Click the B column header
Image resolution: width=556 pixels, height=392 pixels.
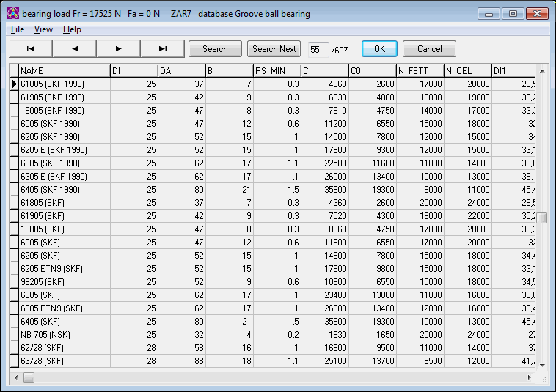click(x=230, y=71)
